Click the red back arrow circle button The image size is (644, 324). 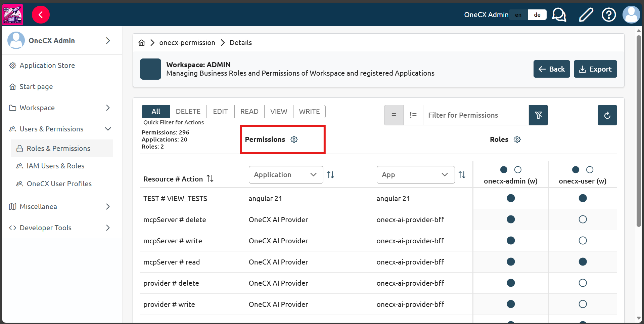[x=41, y=15]
